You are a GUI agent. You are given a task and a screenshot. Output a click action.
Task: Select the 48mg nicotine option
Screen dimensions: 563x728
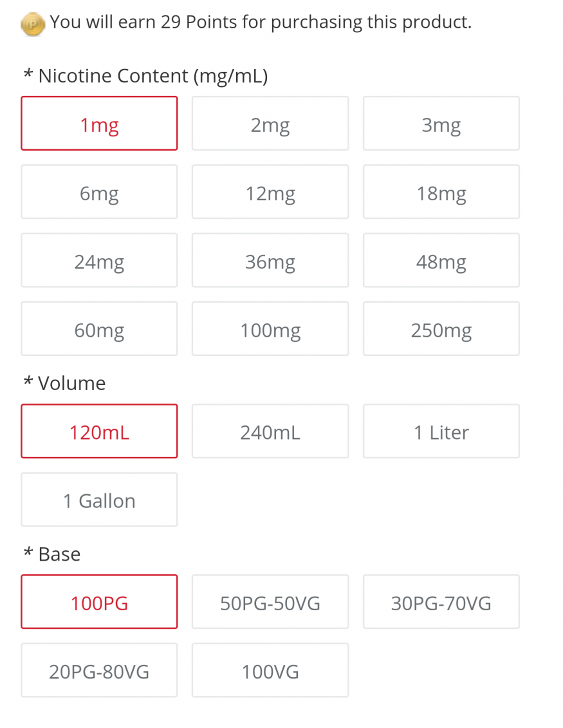click(441, 261)
